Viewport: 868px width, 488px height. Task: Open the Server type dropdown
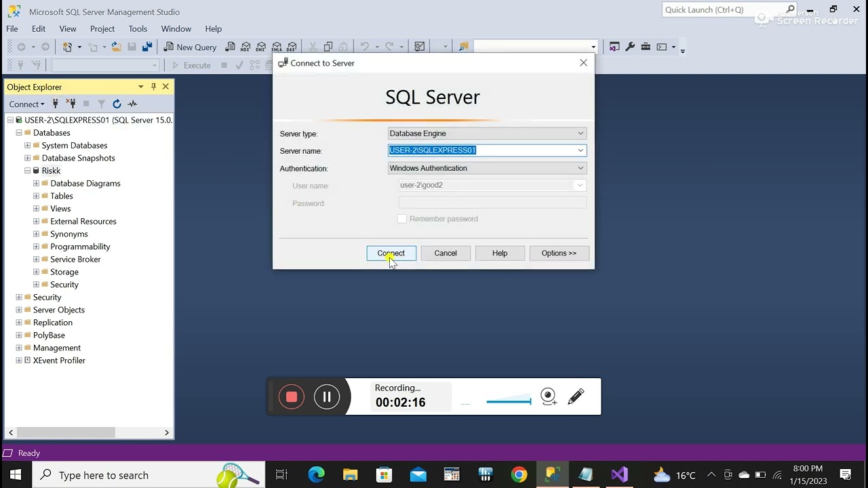point(487,134)
